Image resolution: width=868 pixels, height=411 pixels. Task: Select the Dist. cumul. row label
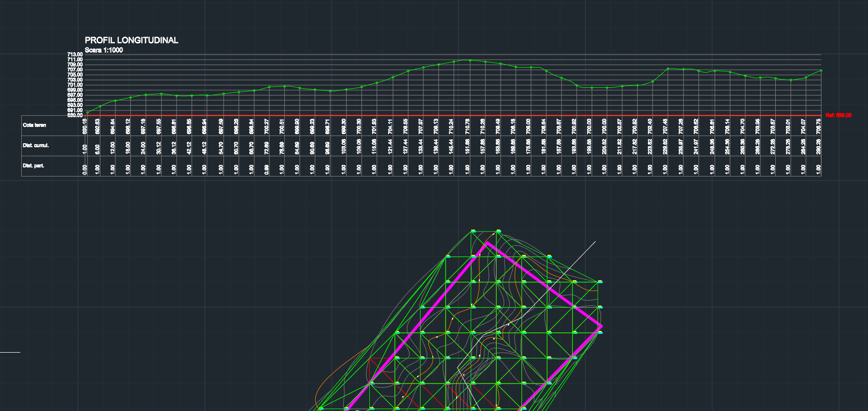point(36,146)
